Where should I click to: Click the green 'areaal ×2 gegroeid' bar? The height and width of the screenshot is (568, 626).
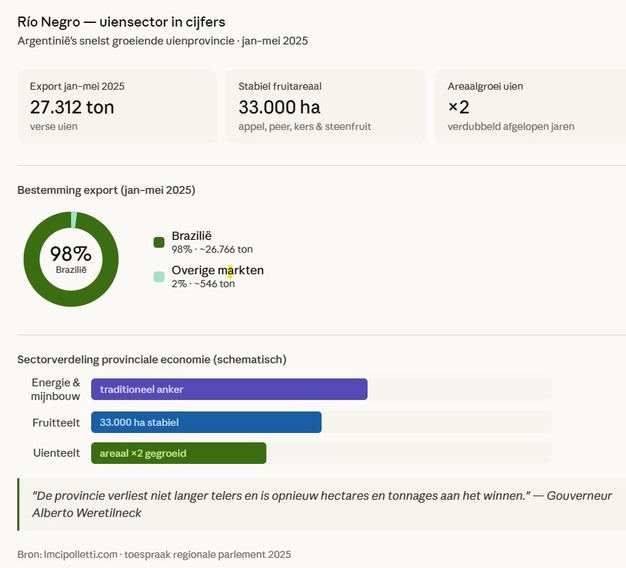click(x=178, y=453)
